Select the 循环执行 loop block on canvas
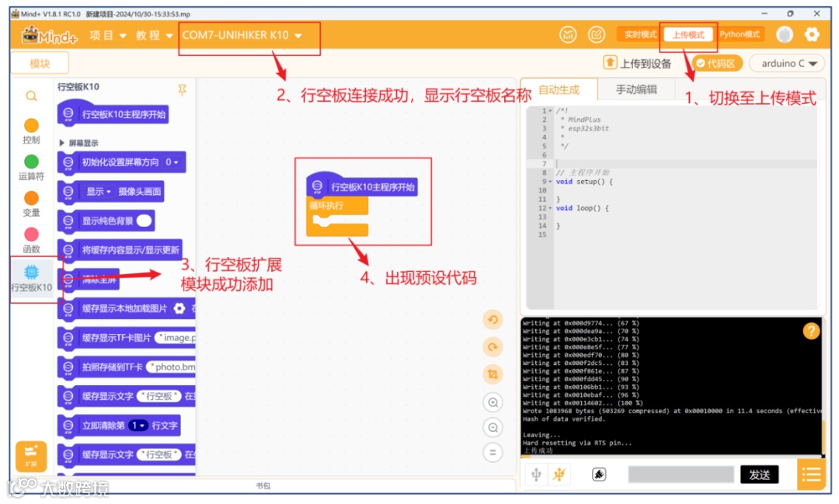839x504 pixels. [337, 217]
